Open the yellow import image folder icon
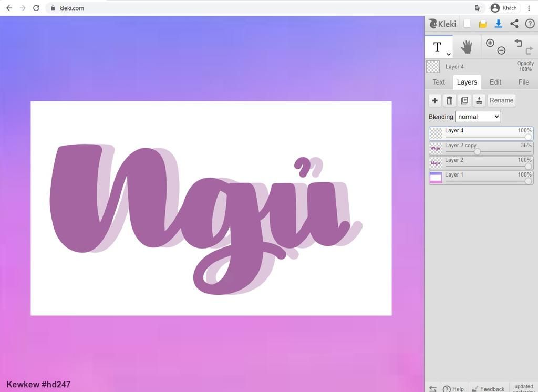Screen dimensions: 538x392 click(483, 24)
